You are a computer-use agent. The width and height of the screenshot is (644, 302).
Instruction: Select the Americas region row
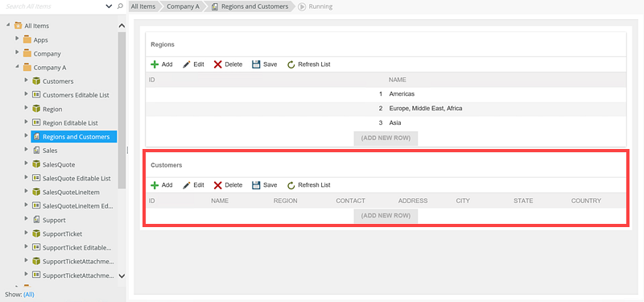[386, 94]
